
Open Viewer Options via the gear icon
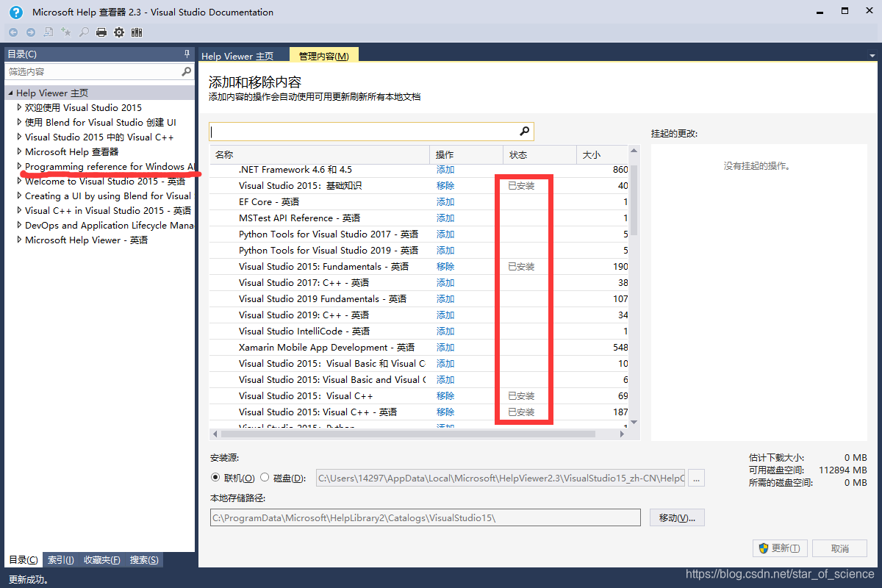tap(119, 32)
